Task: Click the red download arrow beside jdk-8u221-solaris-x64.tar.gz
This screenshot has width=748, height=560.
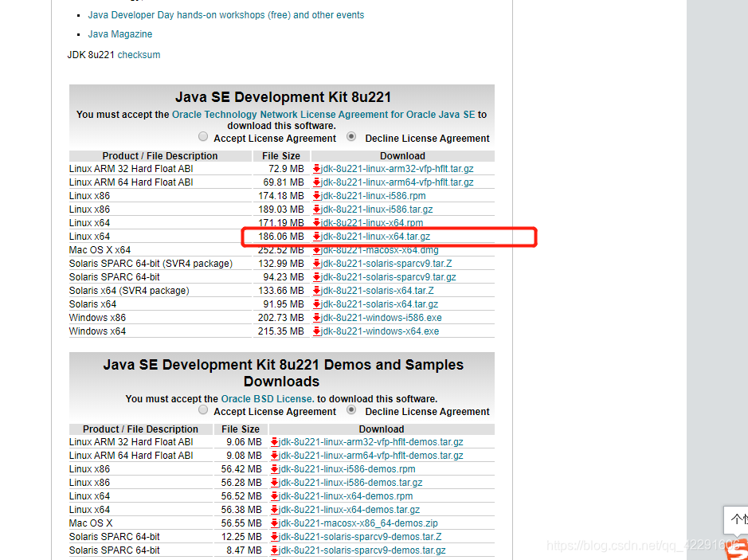Action: pos(317,304)
